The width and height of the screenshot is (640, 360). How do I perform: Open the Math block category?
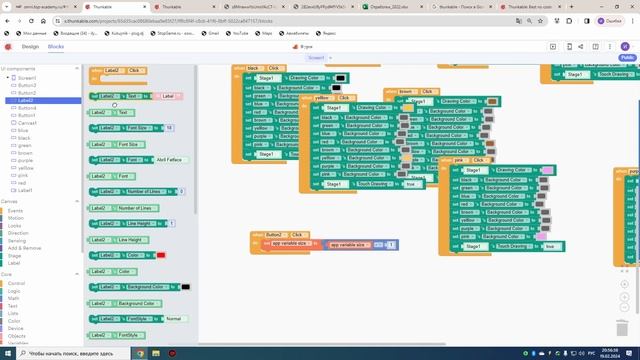13,298
